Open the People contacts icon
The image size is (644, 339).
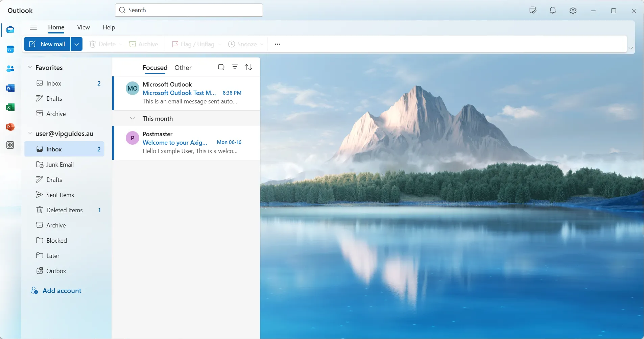[x=10, y=69]
